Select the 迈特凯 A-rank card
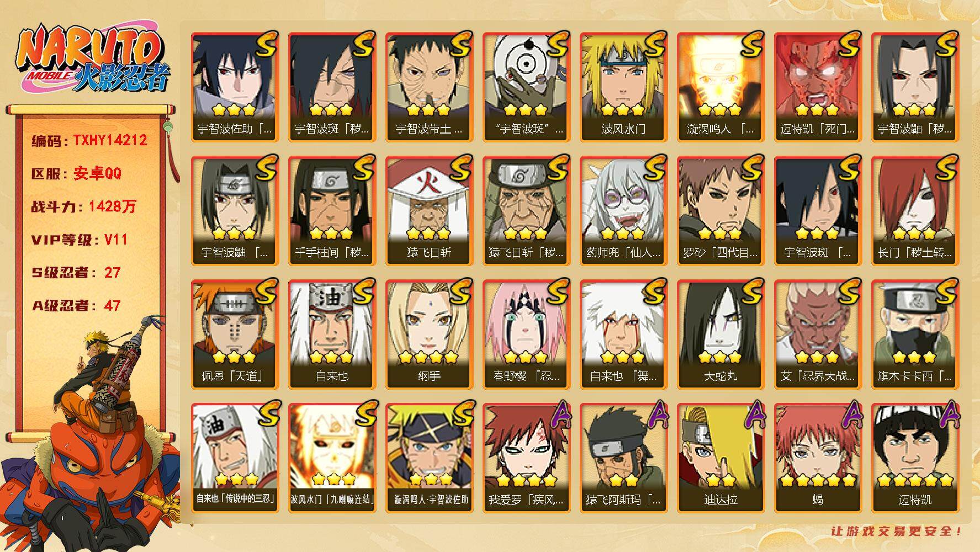The image size is (980, 552). 915,458
